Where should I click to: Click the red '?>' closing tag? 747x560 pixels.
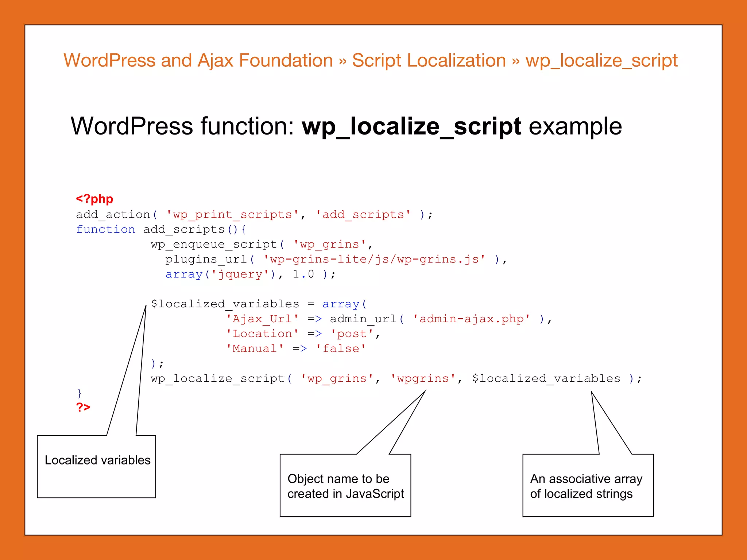83,407
